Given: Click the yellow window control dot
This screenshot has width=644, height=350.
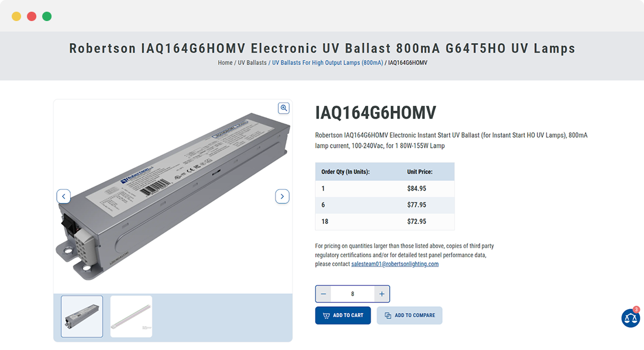Looking at the screenshot, I should point(16,16).
